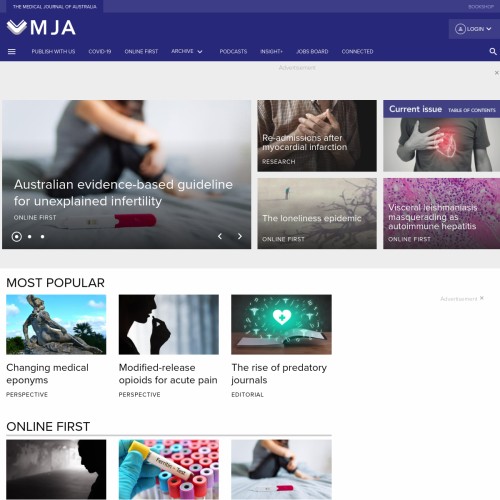This screenshot has width=500, height=500.
Task: Open the COVID-19 nav item
Action: point(100,51)
